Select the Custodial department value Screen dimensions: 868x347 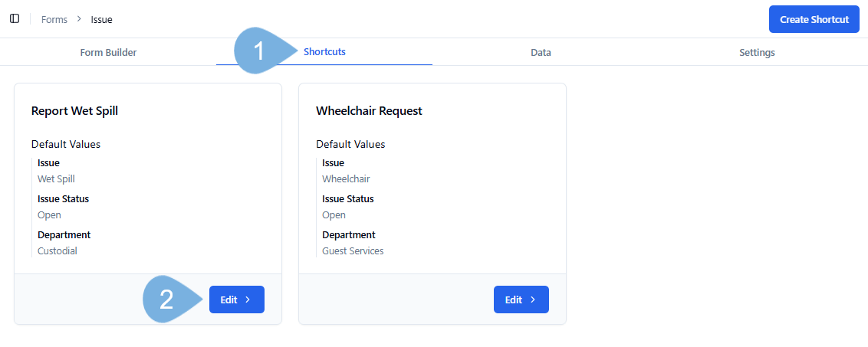(x=58, y=251)
